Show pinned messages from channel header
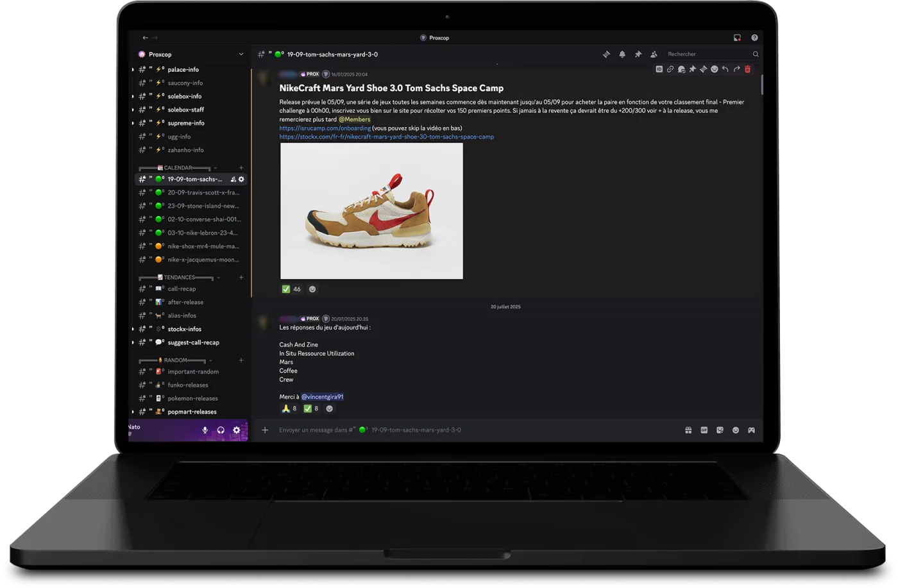The height and width of the screenshot is (588, 898). pos(638,55)
